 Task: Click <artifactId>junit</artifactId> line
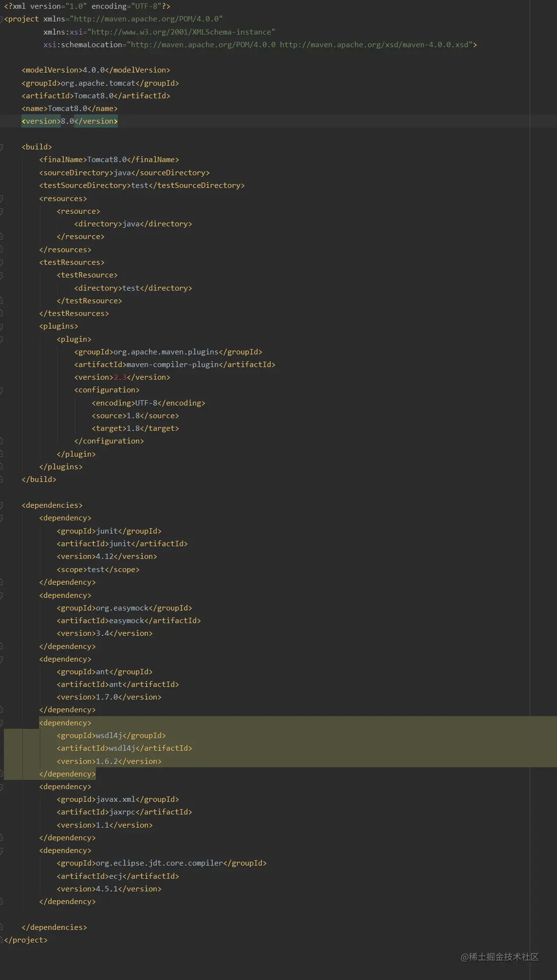click(x=122, y=544)
